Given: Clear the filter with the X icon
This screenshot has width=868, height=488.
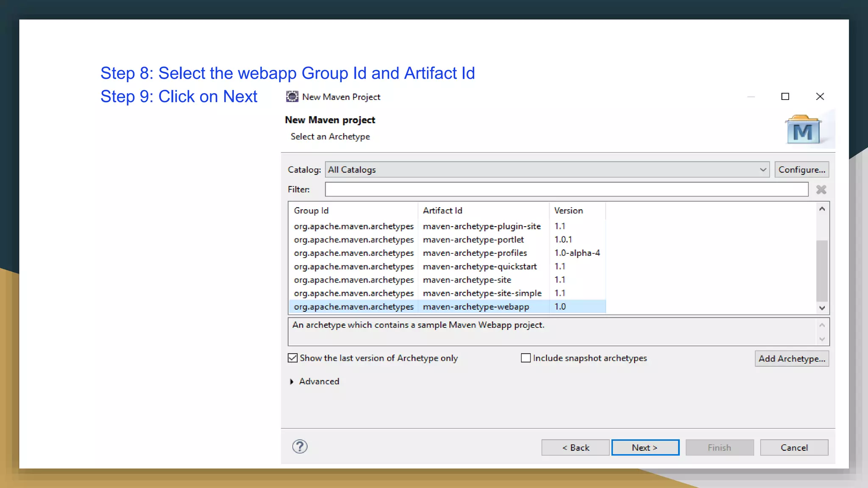Looking at the screenshot, I should tap(821, 190).
